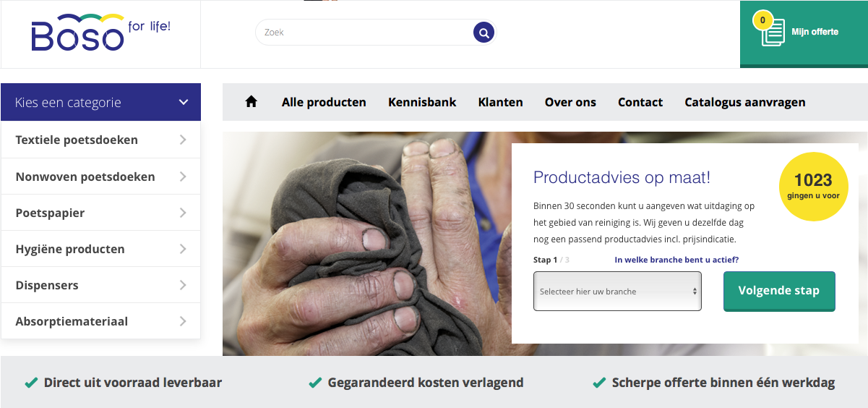The width and height of the screenshot is (868, 408).
Task: Click arrow next to Textiele poetsdoeken
Action: 183,140
